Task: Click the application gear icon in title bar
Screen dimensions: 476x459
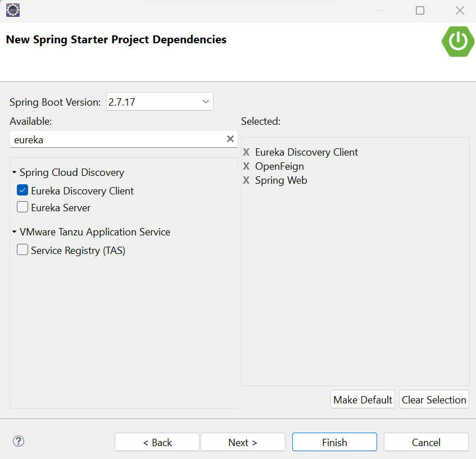Action: [13, 10]
